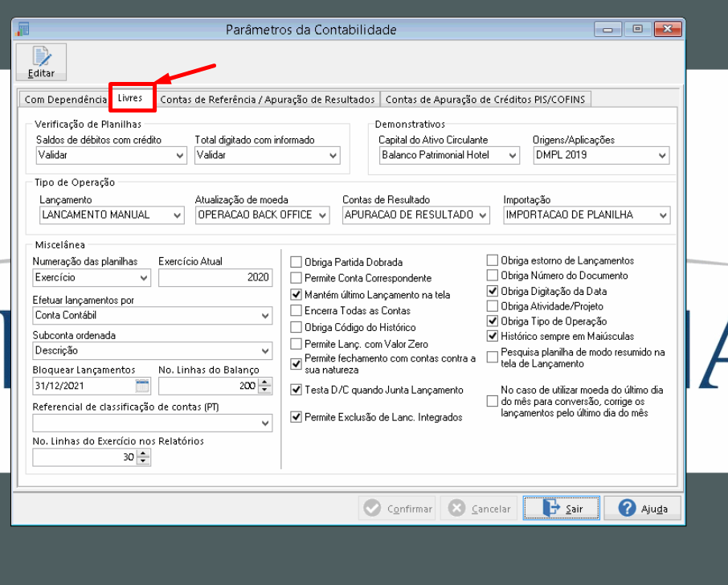The width and height of the screenshot is (728, 585).
Task: Open Contas de Referência / Apuração de Resultados tab
Action: [267, 100]
